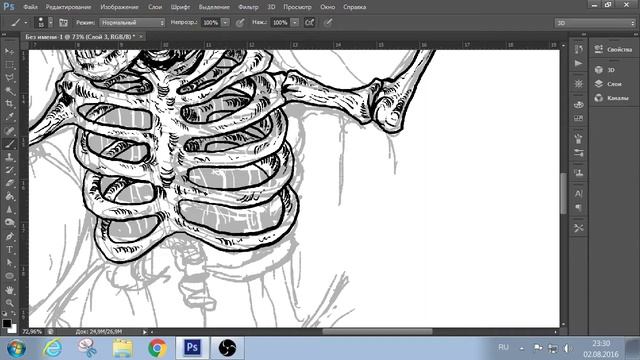Select the Lasso tool
Screen dimensions: 640x360
coord(9,78)
